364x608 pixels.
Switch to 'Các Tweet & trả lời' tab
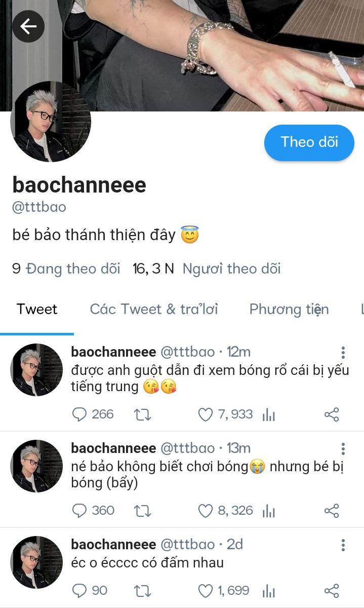click(x=154, y=309)
